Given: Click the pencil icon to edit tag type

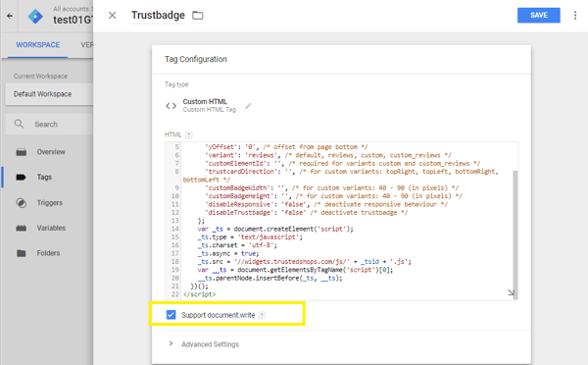Looking at the screenshot, I should (x=248, y=106).
